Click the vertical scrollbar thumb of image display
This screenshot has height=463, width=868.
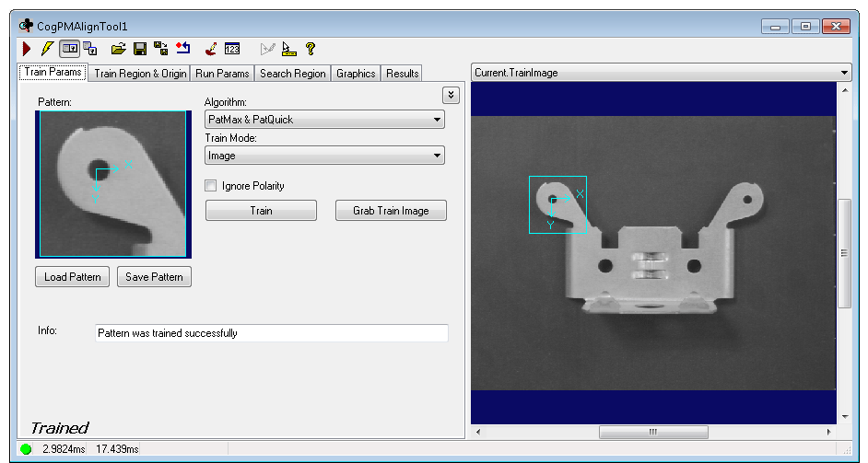(x=844, y=253)
